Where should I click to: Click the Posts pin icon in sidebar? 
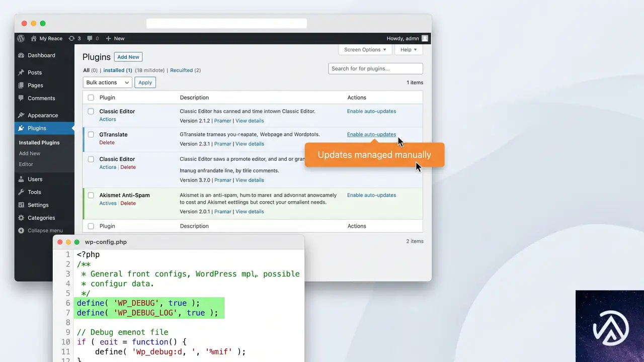click(x=21, y=72)
